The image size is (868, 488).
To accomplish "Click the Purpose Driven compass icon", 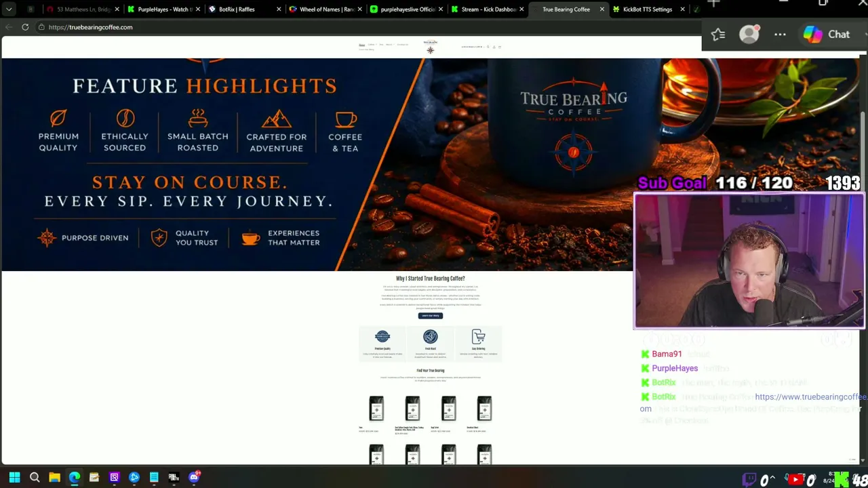I will coord(47,237).
